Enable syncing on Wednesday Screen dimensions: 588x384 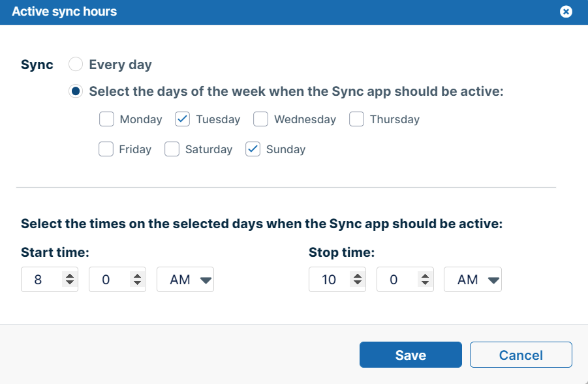point(260,119)
